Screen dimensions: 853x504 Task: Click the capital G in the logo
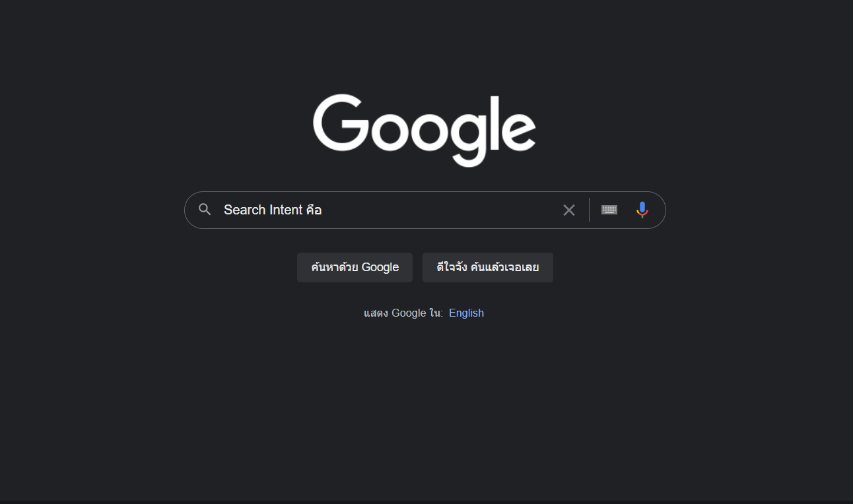point(341,122)
